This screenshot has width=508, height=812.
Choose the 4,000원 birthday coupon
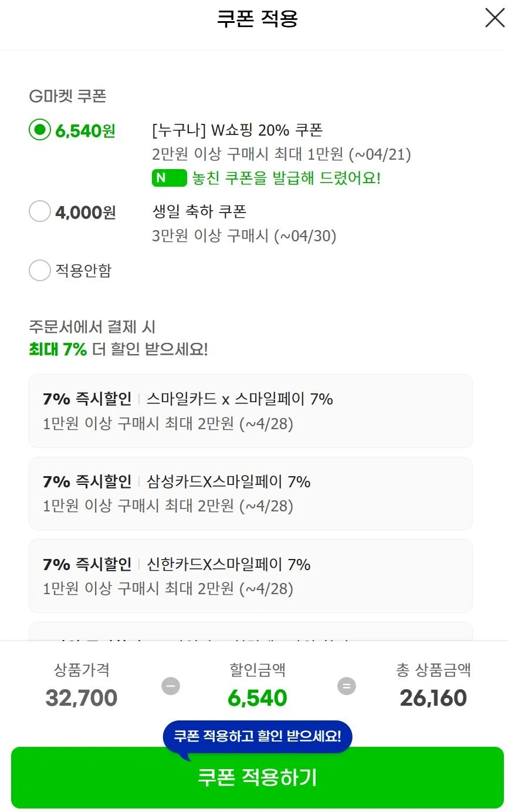tap(39, 211)
